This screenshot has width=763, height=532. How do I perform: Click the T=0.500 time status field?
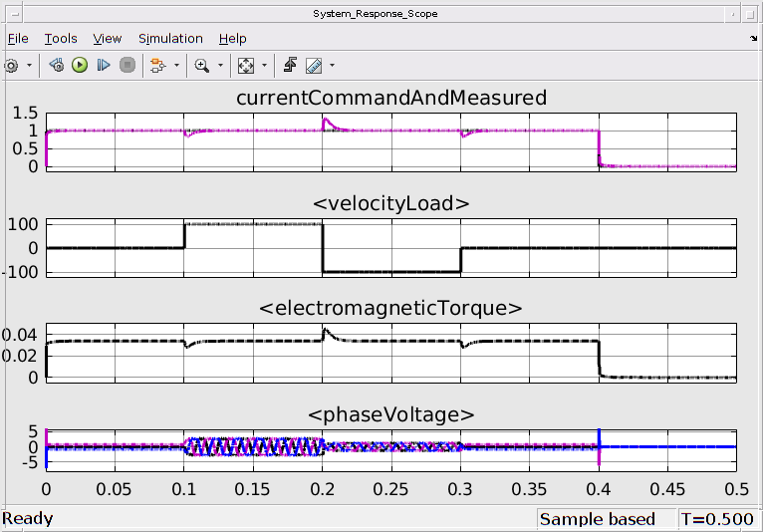[717, 519]
